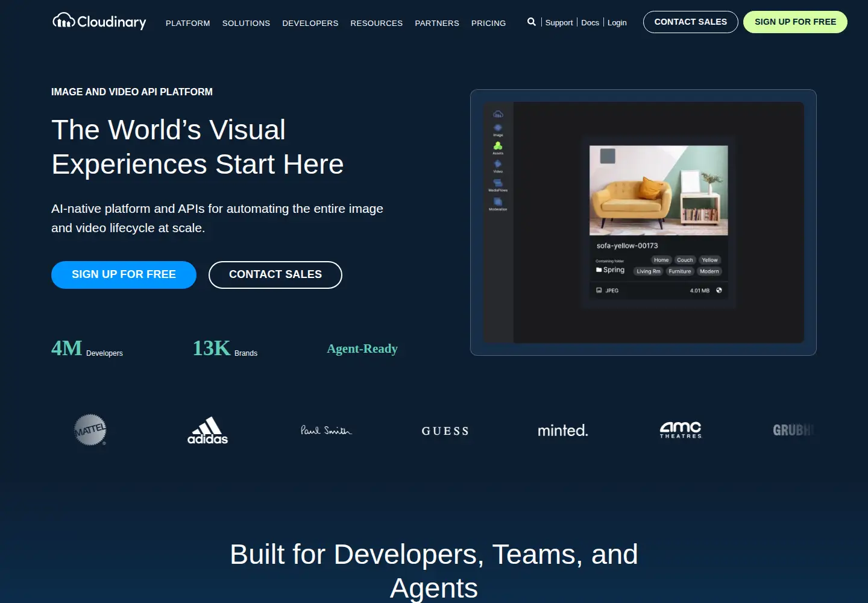Click the Cloudinary logo in header

[99, 22]
